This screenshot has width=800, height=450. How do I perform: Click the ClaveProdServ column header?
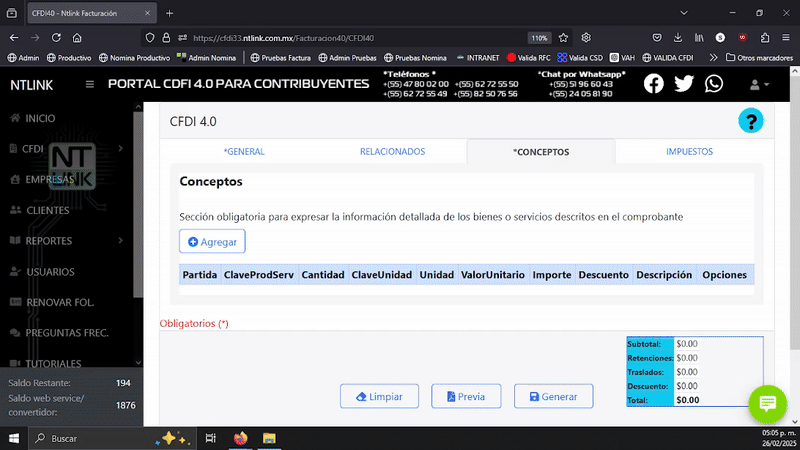point(259,274)
